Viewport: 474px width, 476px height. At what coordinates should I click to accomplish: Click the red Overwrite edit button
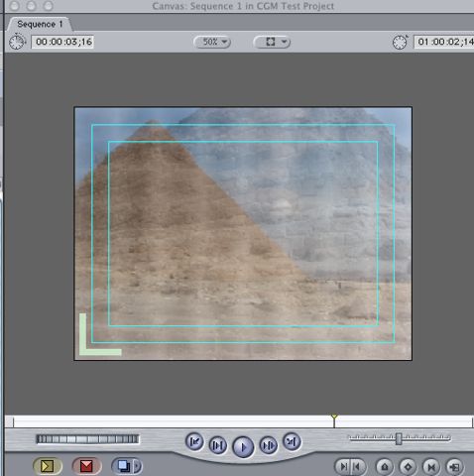pyautogui.click(x=86, y=466)
